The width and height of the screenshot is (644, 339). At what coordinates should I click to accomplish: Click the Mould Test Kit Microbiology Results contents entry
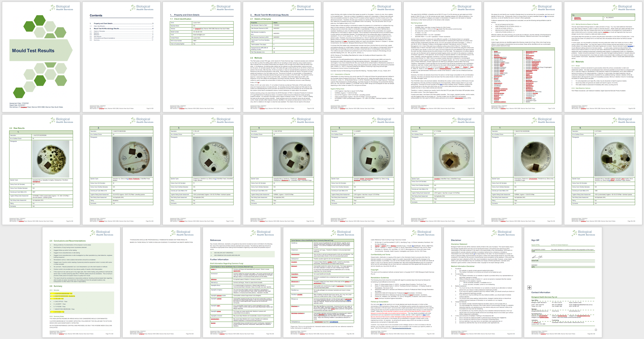coord(106,29)
